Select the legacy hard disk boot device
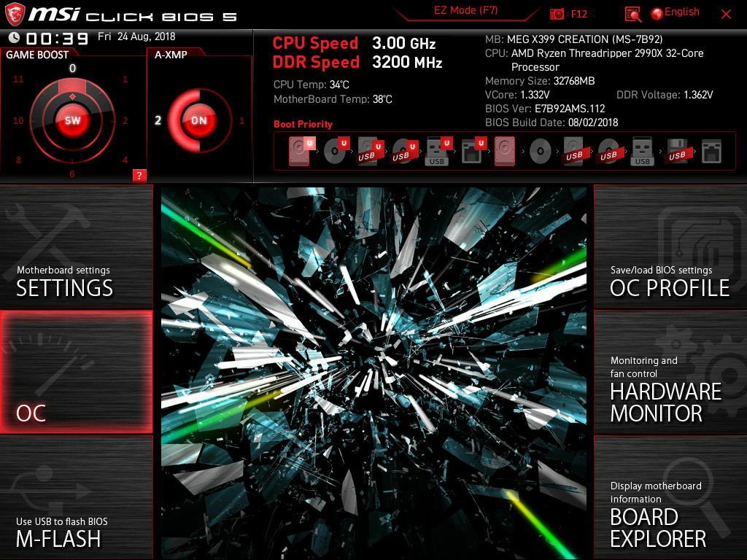This screenshot has width=747, height=560. 505,151
